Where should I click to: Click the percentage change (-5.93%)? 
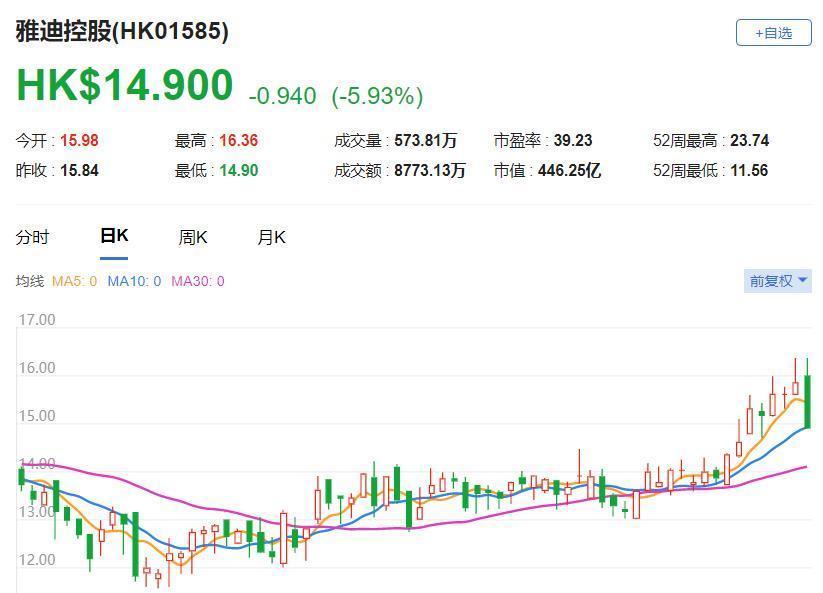pyautogui.click(x=377, y=96)
